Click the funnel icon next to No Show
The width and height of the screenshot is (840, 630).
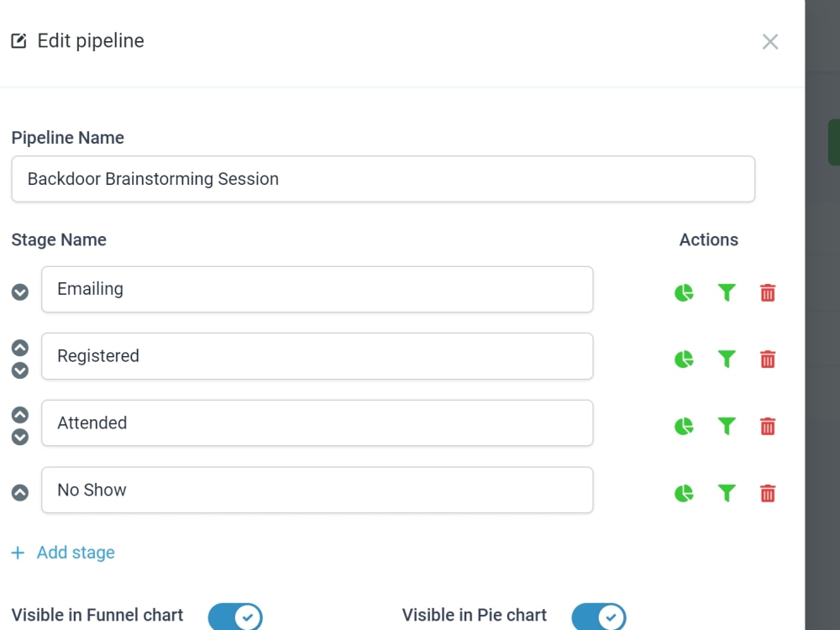point(726,493)
